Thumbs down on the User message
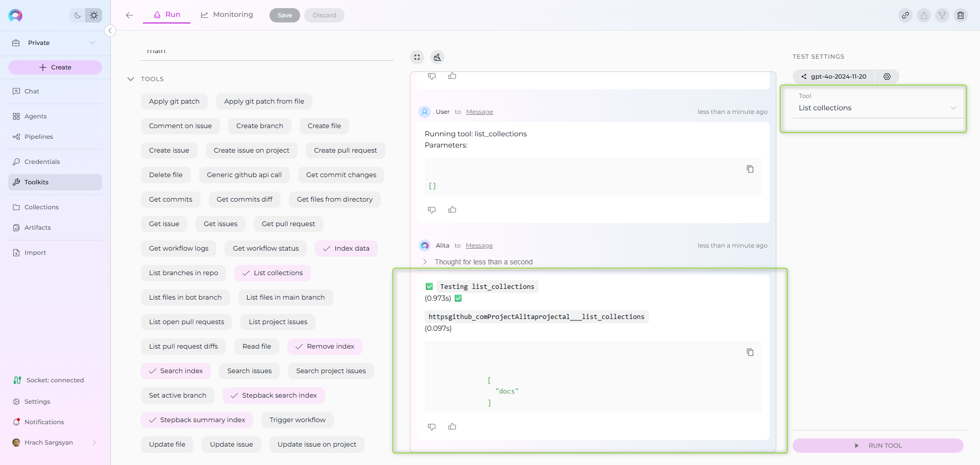The width and height of the screenshot is (980, 465). pos(432,210)
